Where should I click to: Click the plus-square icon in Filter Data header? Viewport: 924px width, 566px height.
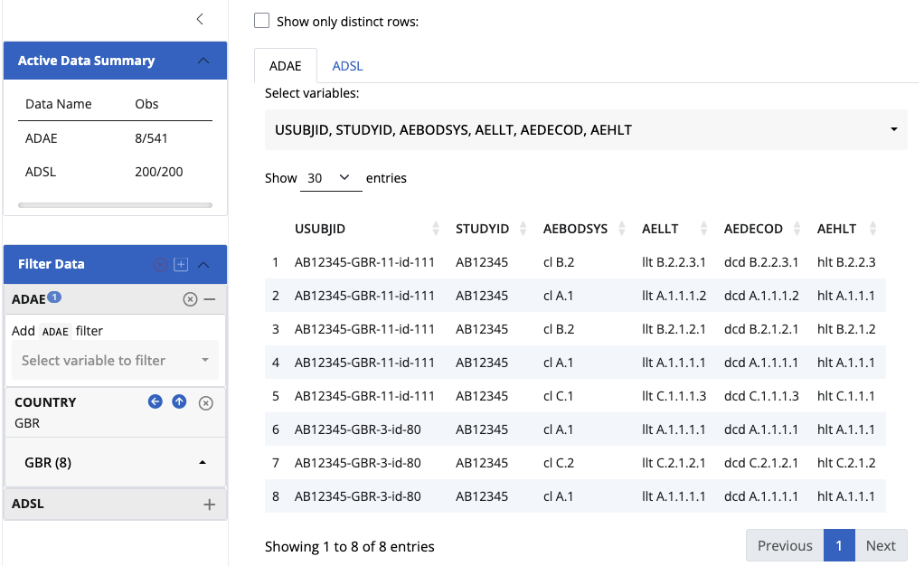click(x=181, y=265)
